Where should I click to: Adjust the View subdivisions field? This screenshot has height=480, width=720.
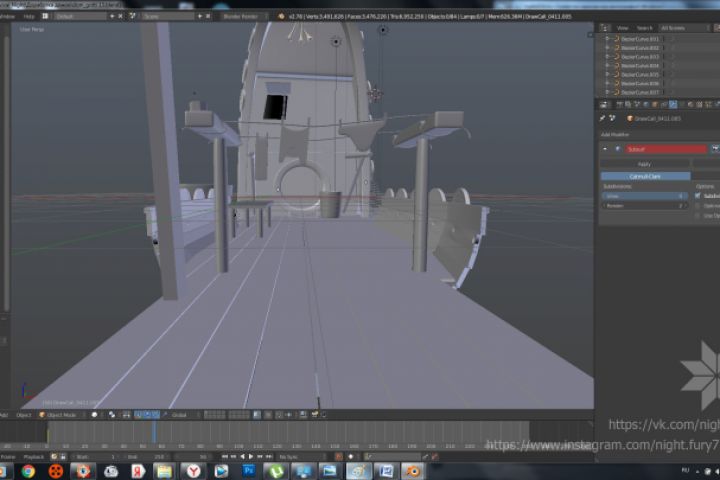coord(644,196)
